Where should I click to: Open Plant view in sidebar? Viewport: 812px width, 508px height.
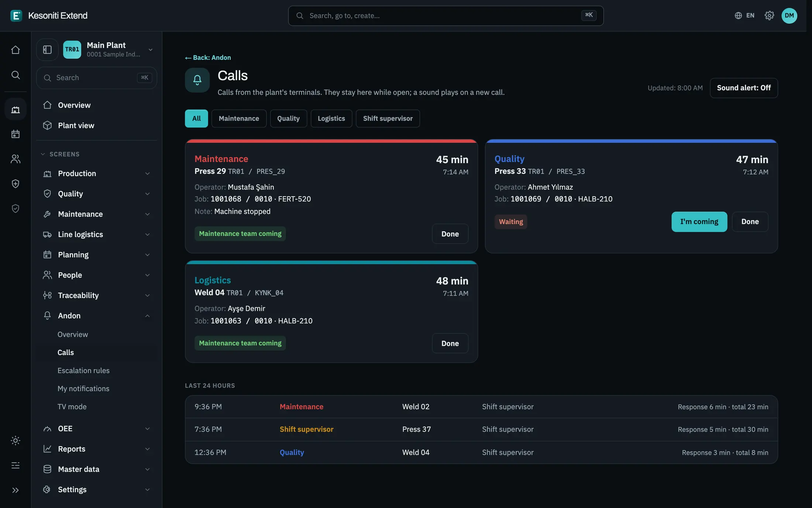tap(97, 125)
